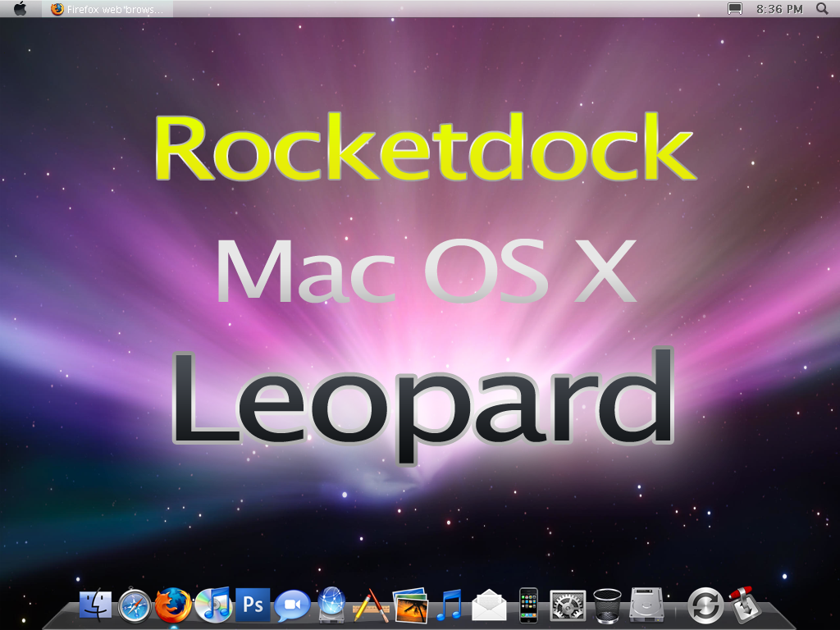Screen dimensions: 840x630
Task: Click the network globe dock icon
Action: pyautogui.click(x=330, y=607)
